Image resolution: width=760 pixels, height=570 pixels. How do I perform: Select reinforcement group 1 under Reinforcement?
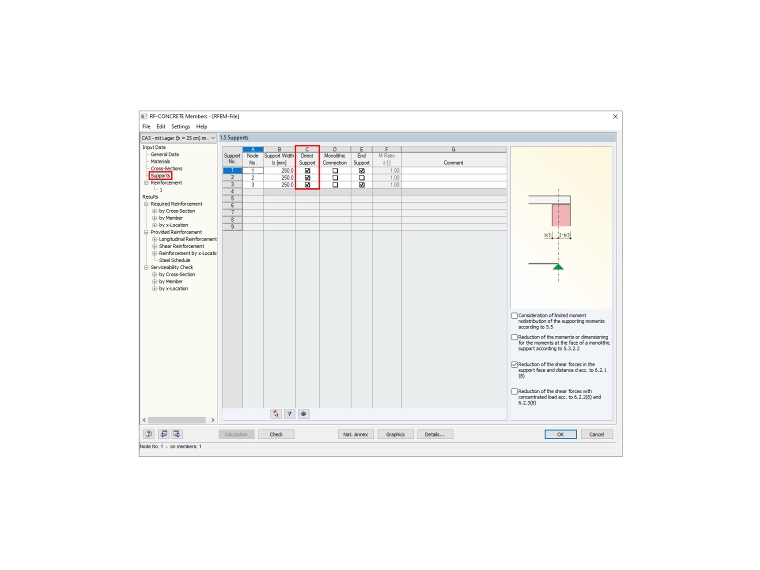pyautogui.click(x=161, y=190)
